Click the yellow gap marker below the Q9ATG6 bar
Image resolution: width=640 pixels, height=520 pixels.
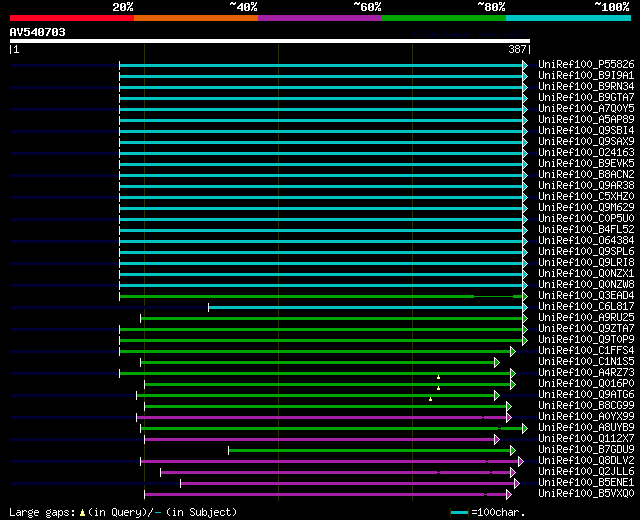click(430, 399)
